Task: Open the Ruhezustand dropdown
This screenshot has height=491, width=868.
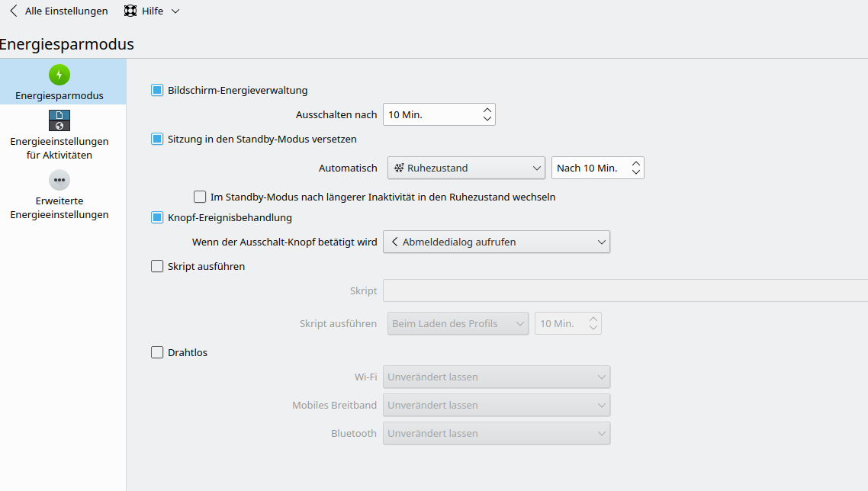Action: [x=466, y=168]
